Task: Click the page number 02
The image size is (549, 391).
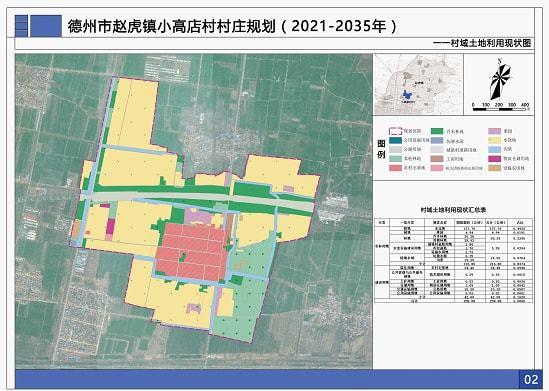Action: [531, 379]
